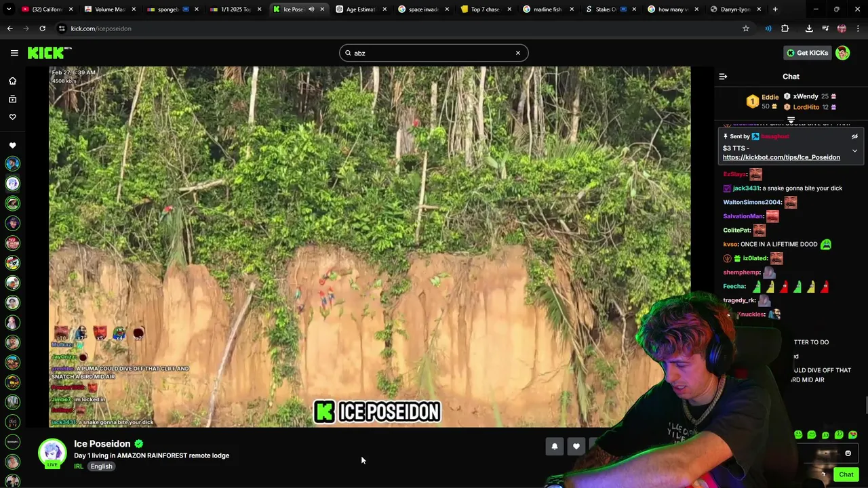Viewport: 868px width, 488px height.
Task: Open the tab search dropdown
Action: coord(9,9)
